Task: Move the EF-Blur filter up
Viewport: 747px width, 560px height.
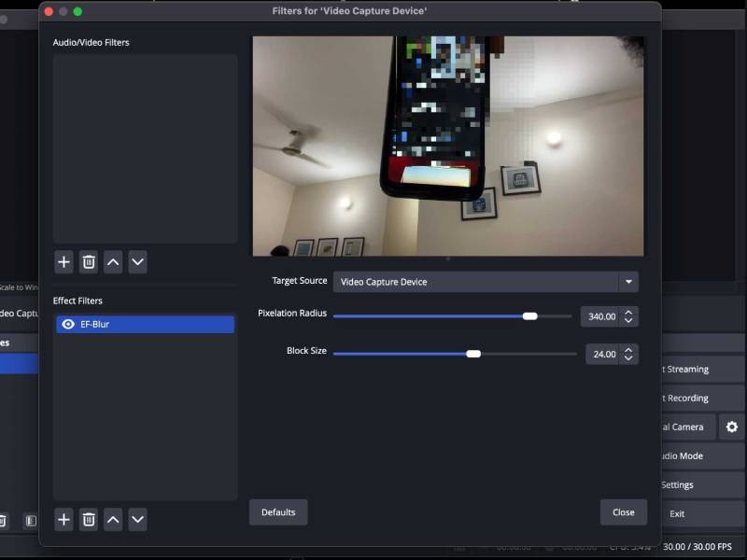Action: (x=112, y=520)
